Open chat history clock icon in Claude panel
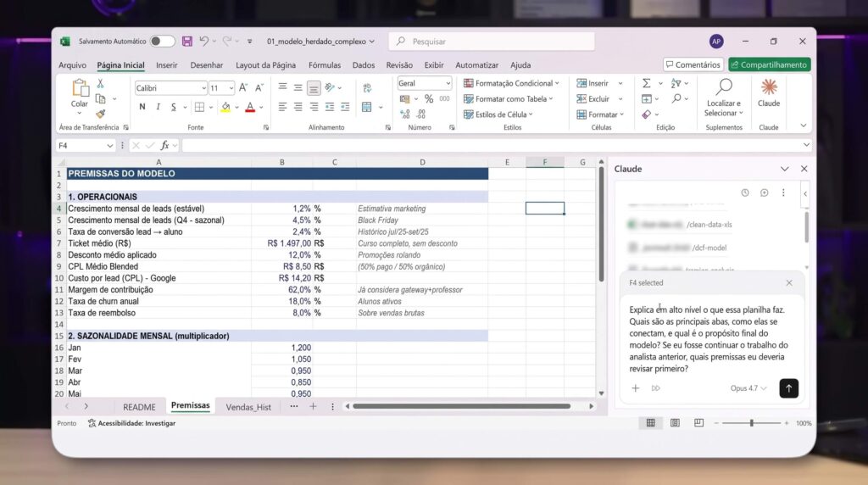 pyautogui.click(x=745, y=192)
